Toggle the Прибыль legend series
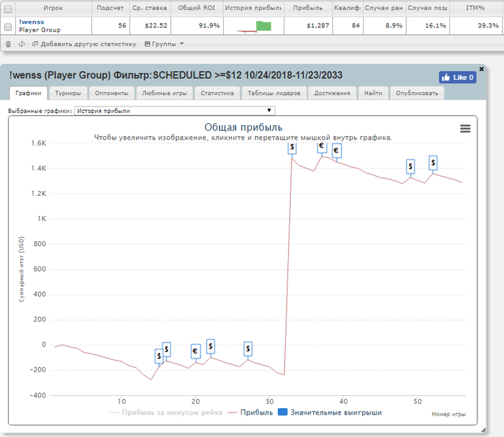Screen dimensions: 504x437 [250, 413]
